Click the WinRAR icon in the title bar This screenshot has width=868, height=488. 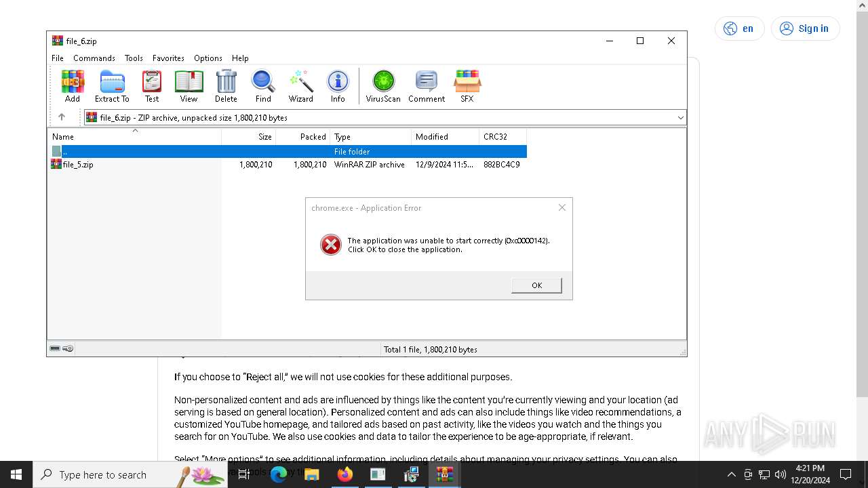coord(58,41)
